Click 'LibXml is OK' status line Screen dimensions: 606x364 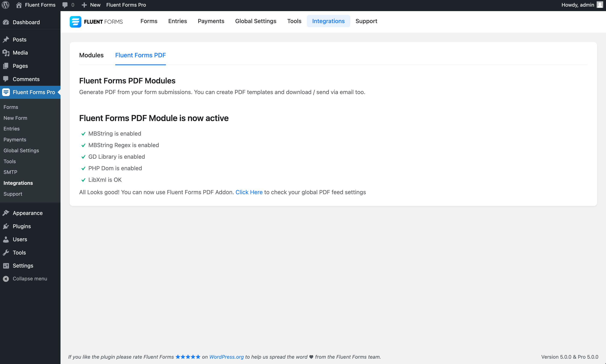tap(101, 180)
